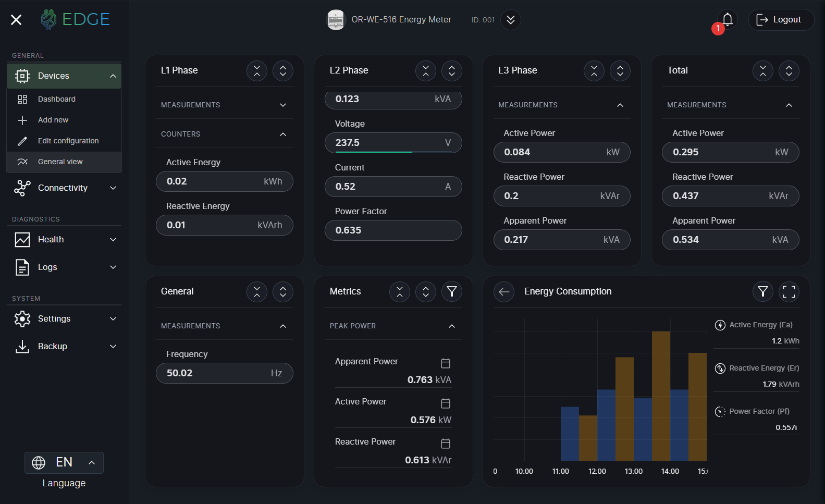Expand the Backup menu

coord(64,346)
